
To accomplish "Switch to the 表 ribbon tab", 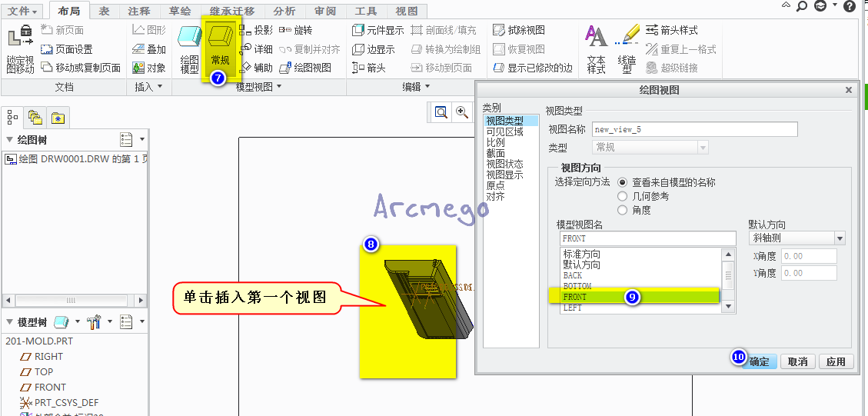I will point(104,11).
